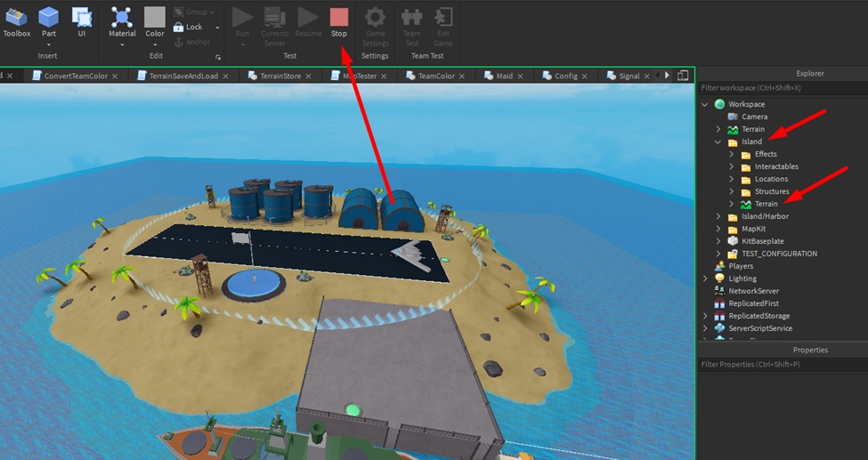Close the Config tab
Viewport: 868px width, 460px height.
coord(584,77)
